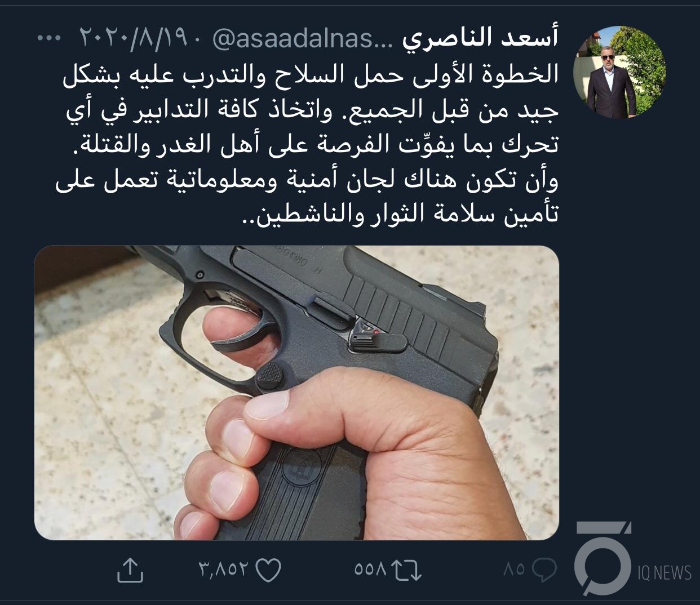Click the IQ NEWS watermark text
This screenshot has height=605, width=700.
pos(664,573)
